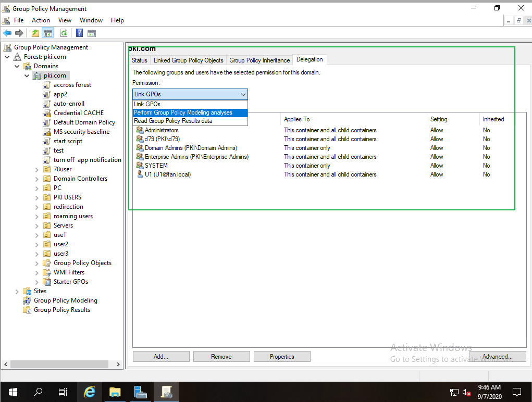Launch Internet Explorer from taskbar
This screenshot has width=532, height=402.
(90, 392)
